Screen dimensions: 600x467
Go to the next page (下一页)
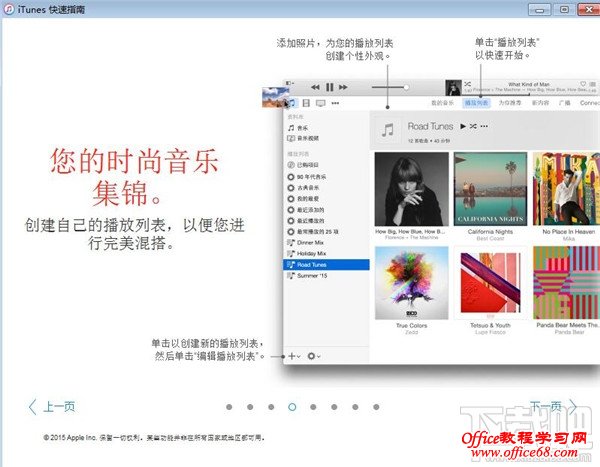553,406
